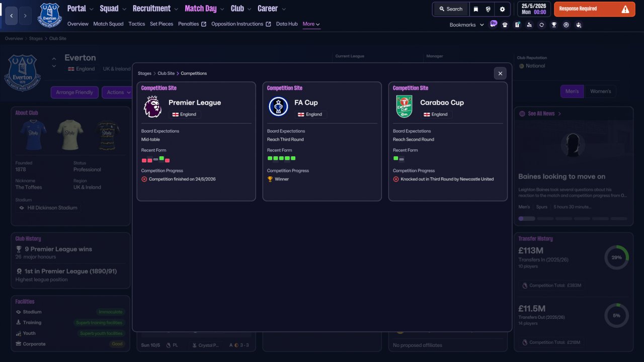
Task: Click the FA Cup logo
Action: tap(278, 107)
